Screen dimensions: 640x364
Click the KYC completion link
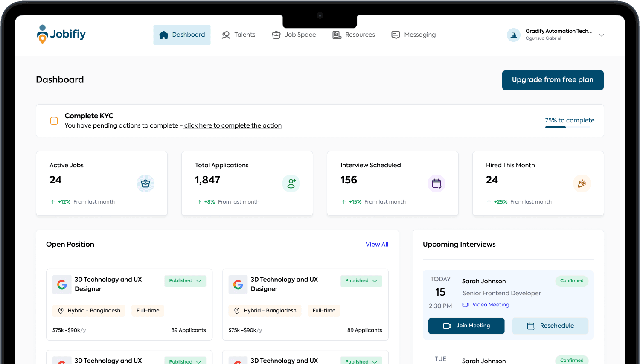coord(233,125)
